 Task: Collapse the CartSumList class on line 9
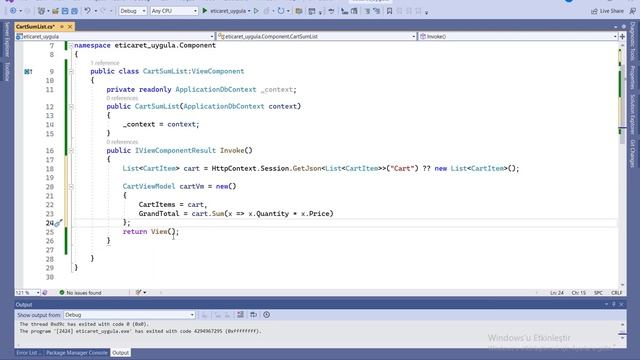pos(71,71)
